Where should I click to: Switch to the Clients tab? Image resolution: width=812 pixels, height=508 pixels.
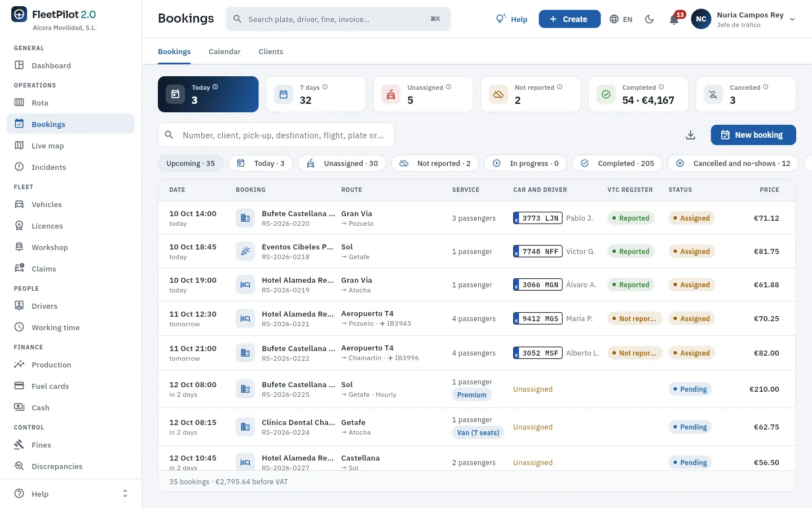coord(271,51)
